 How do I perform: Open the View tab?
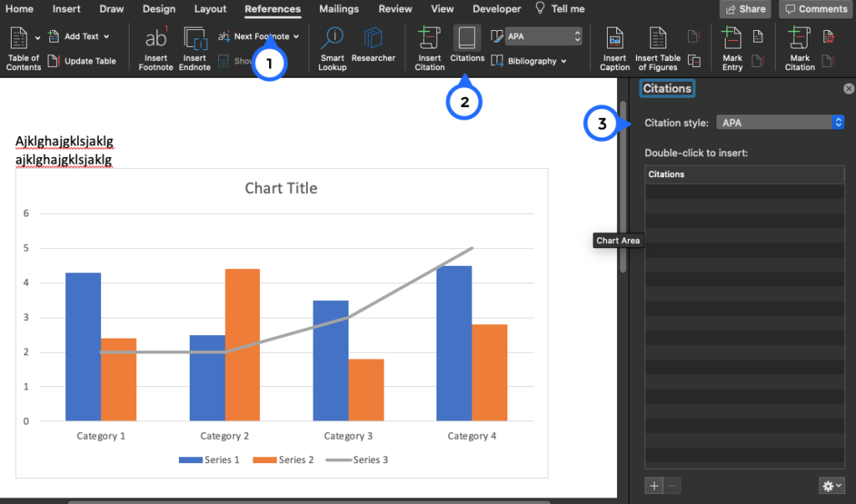pos(442,8)
